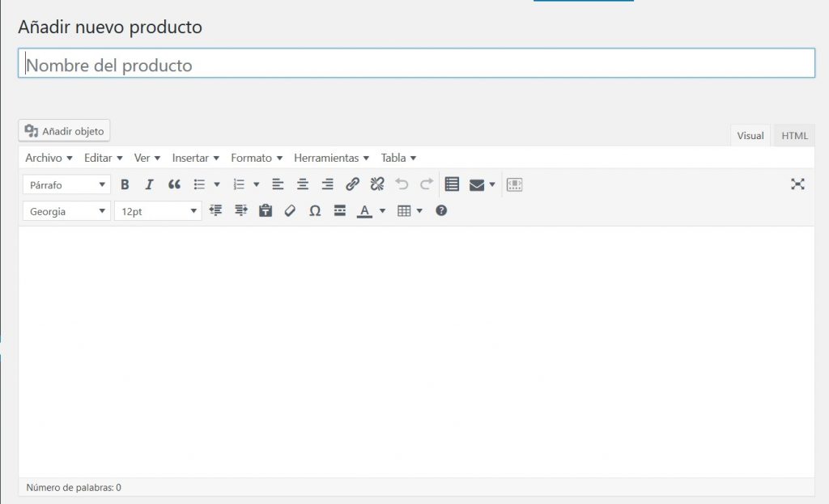Open the Párrafo format dropdown

pos(66,185)
